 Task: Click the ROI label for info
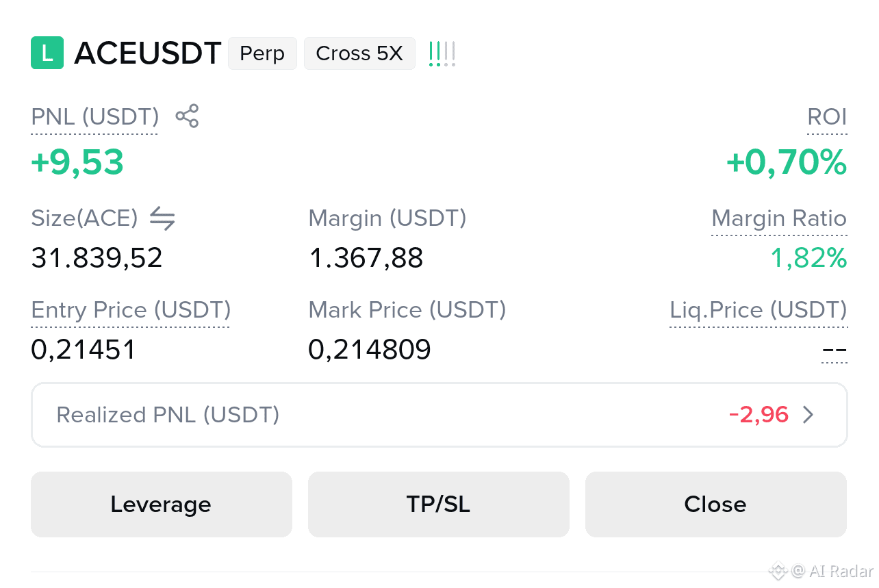pos(827,117)
